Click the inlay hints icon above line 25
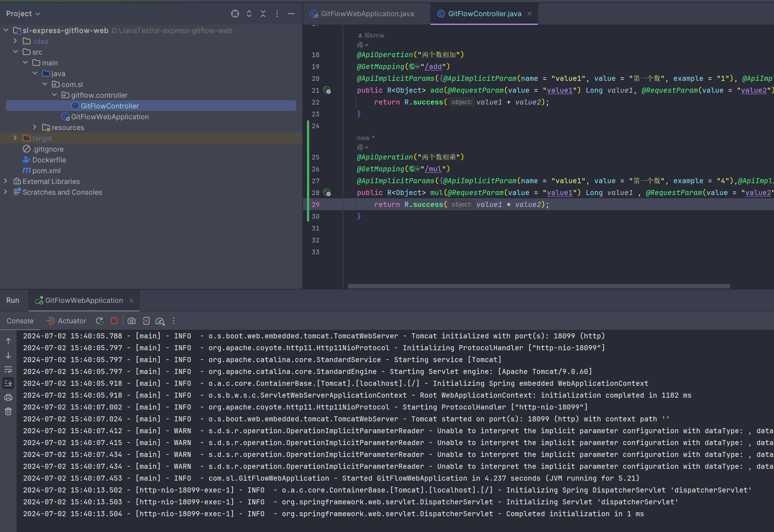The image size is (774, 532). 362,147
